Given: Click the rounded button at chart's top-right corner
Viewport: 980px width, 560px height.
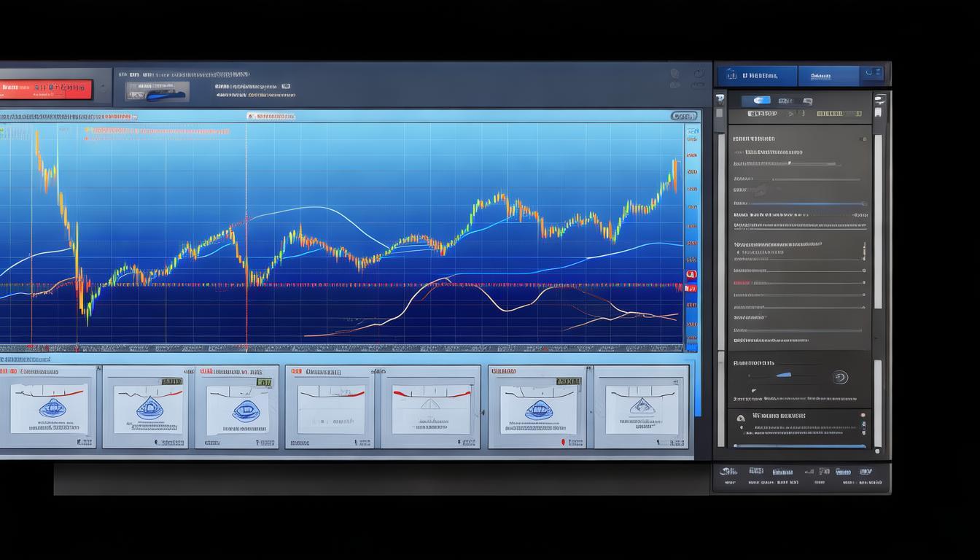Looking at the screenshot, I should coord(683,116).
